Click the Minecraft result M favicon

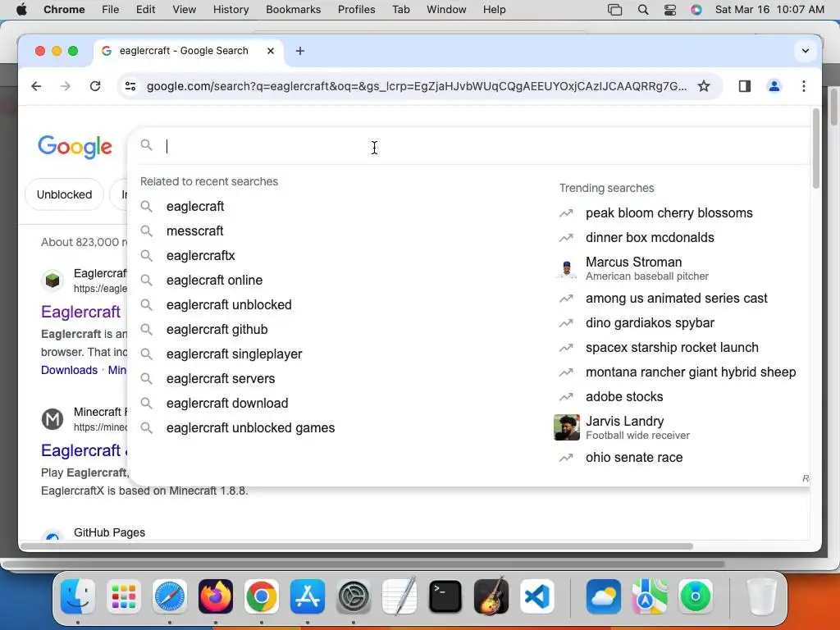pos(52,419)
